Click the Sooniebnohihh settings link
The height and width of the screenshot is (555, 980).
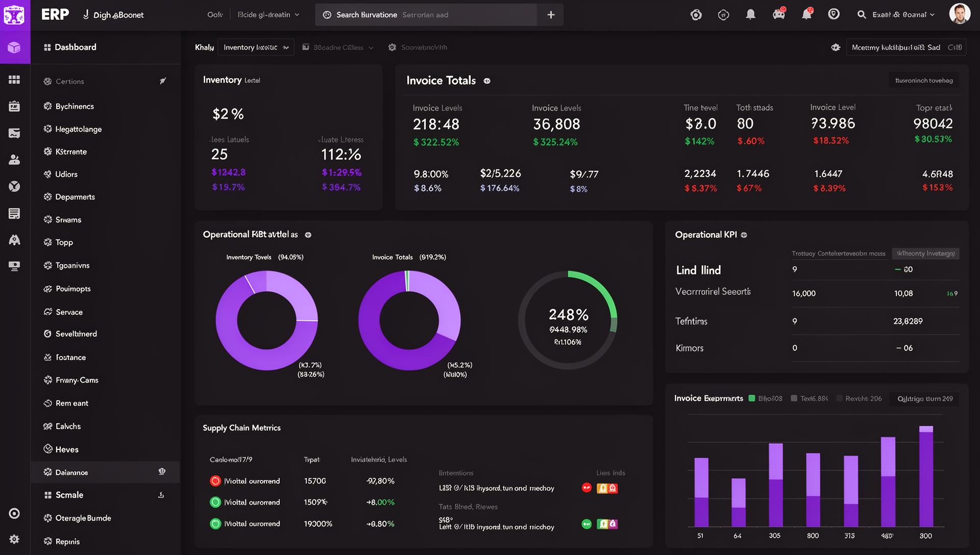tap(418, 47)
